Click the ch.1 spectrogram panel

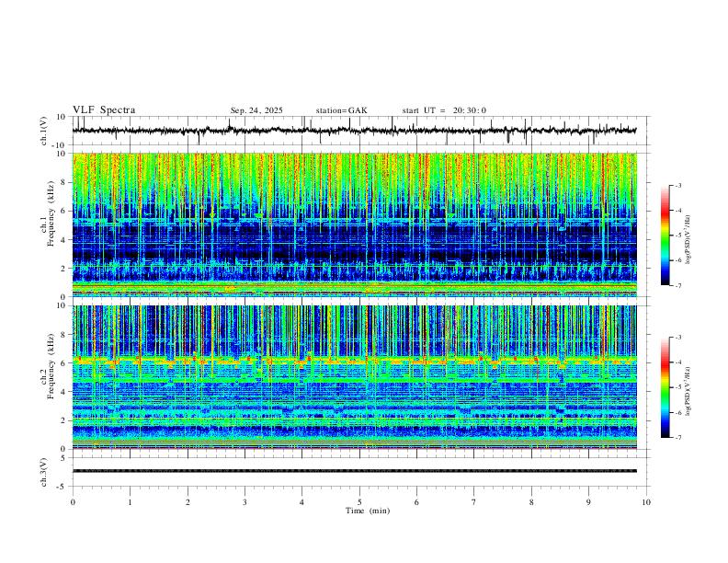point(355,224)
